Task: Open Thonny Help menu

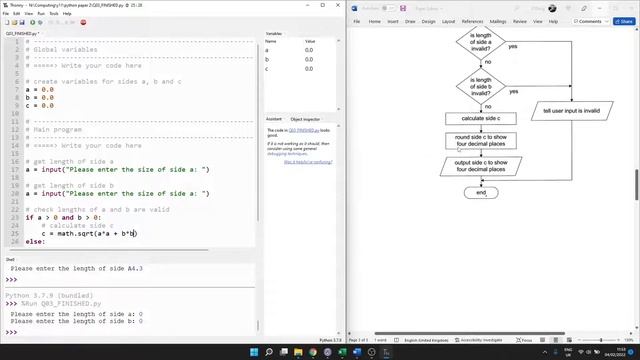Action: point(67,13)
